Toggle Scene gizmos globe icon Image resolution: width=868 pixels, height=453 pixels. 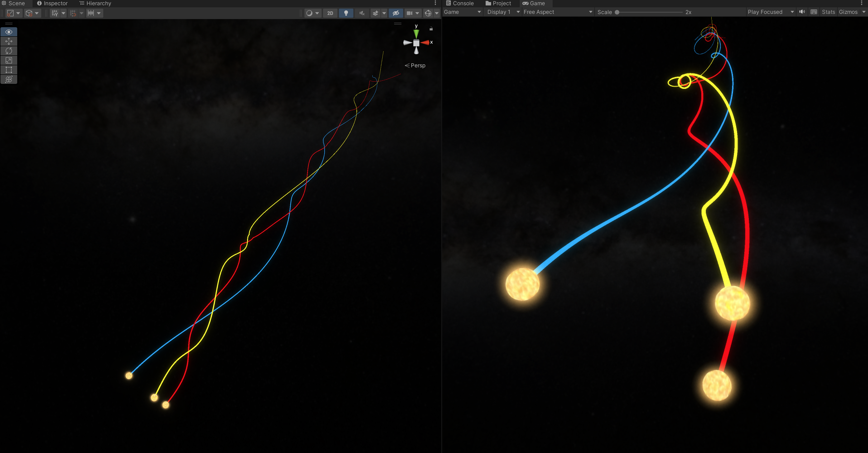[x=428, y=13]
